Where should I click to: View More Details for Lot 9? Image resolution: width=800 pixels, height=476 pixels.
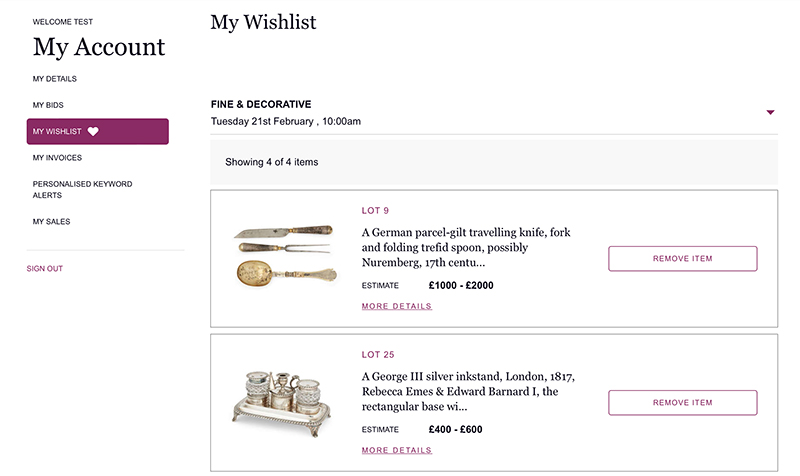pos(396,306)
